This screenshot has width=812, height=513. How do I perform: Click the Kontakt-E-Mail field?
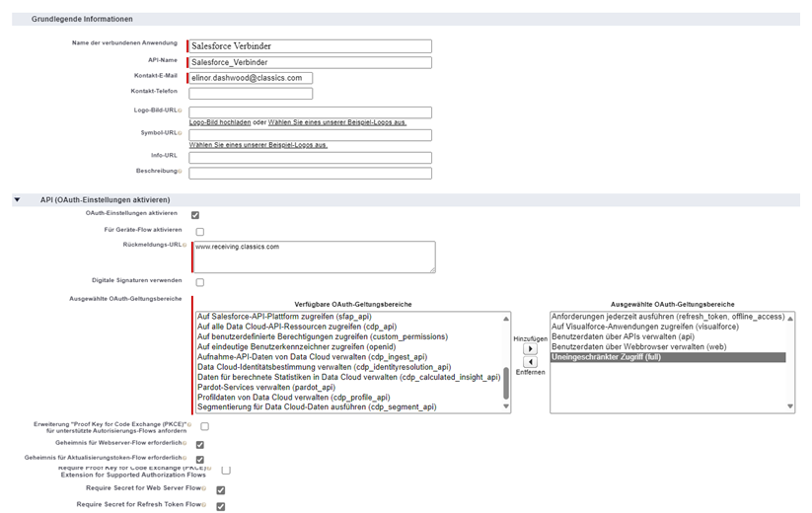(x=251, y=78)
